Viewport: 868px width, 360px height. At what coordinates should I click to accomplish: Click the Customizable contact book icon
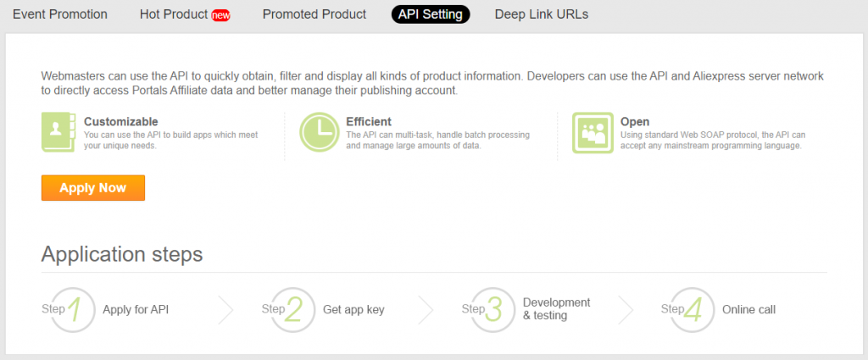tap(59, 133)
